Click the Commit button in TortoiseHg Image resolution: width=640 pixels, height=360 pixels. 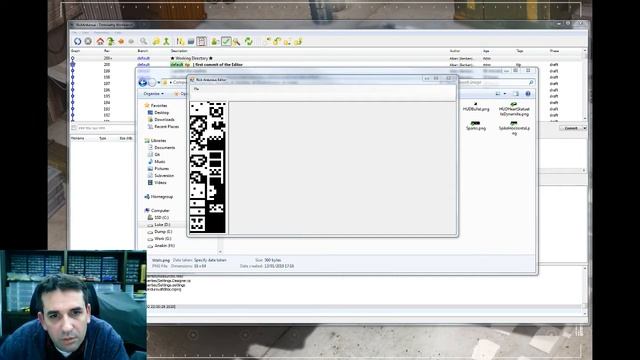(x=571, y=128)
